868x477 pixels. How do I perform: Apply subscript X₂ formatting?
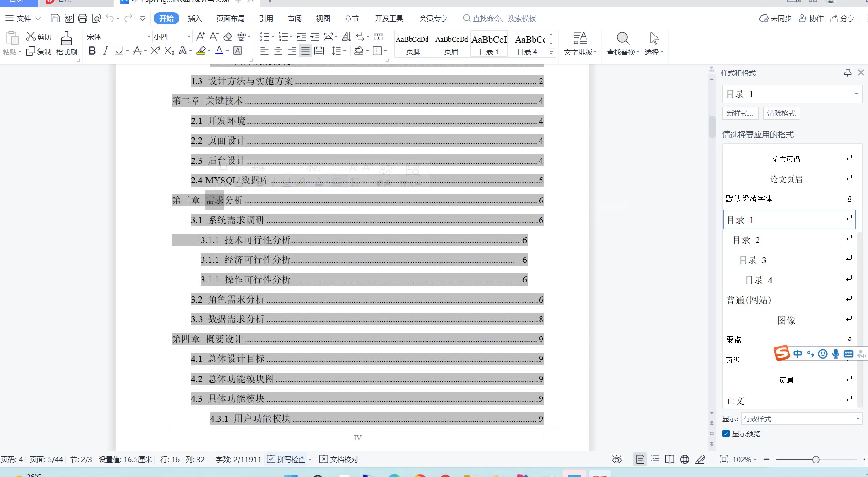(169, 51)
